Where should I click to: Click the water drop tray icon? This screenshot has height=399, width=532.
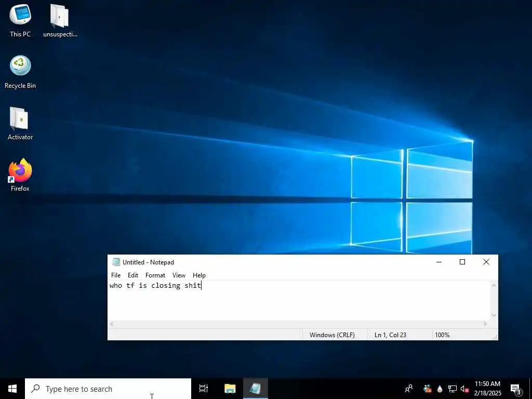[x=440, y=389]
